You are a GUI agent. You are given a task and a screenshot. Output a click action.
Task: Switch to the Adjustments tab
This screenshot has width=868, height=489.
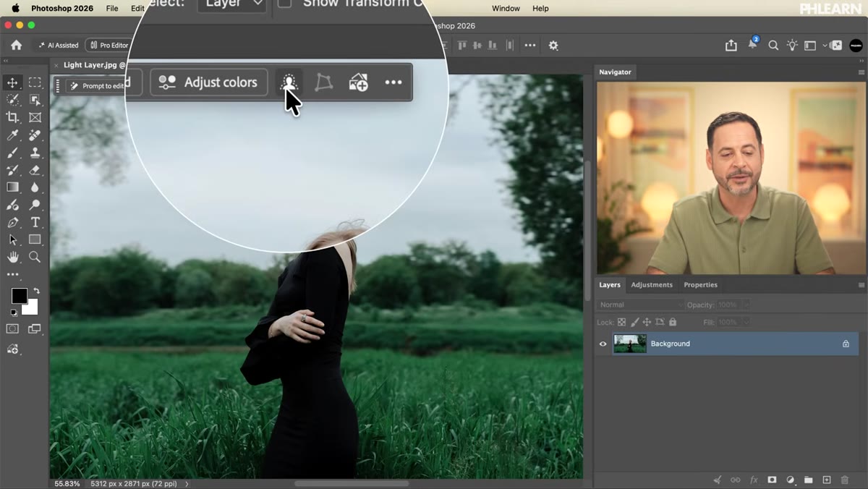click(652, 285)
